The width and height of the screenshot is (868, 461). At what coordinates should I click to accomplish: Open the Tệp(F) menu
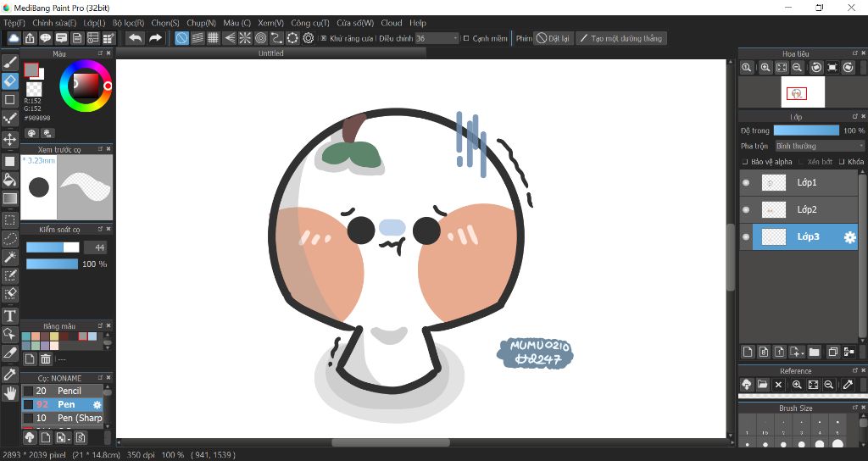pos(14,23)
